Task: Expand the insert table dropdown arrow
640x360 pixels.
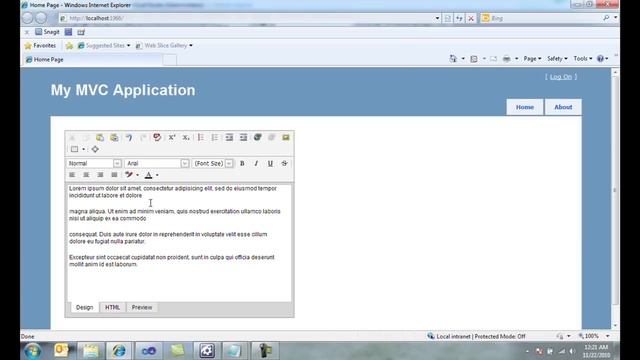Action: [84, 149]
